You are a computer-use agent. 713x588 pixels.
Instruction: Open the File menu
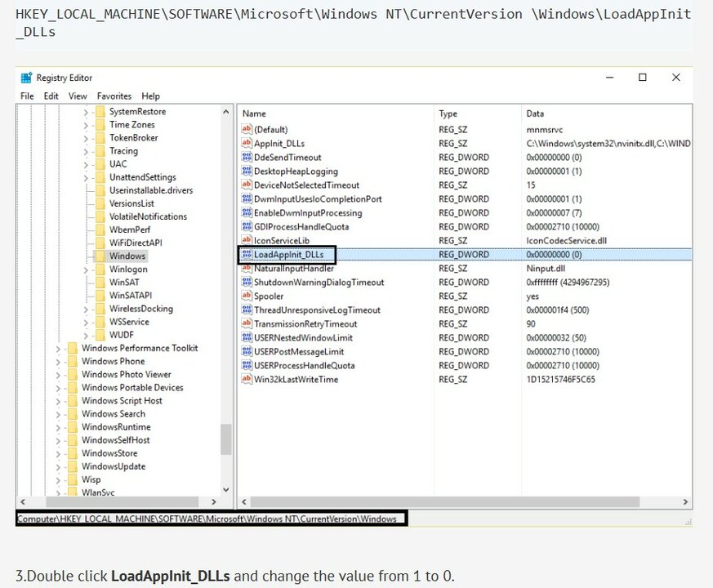pos(27,96)
